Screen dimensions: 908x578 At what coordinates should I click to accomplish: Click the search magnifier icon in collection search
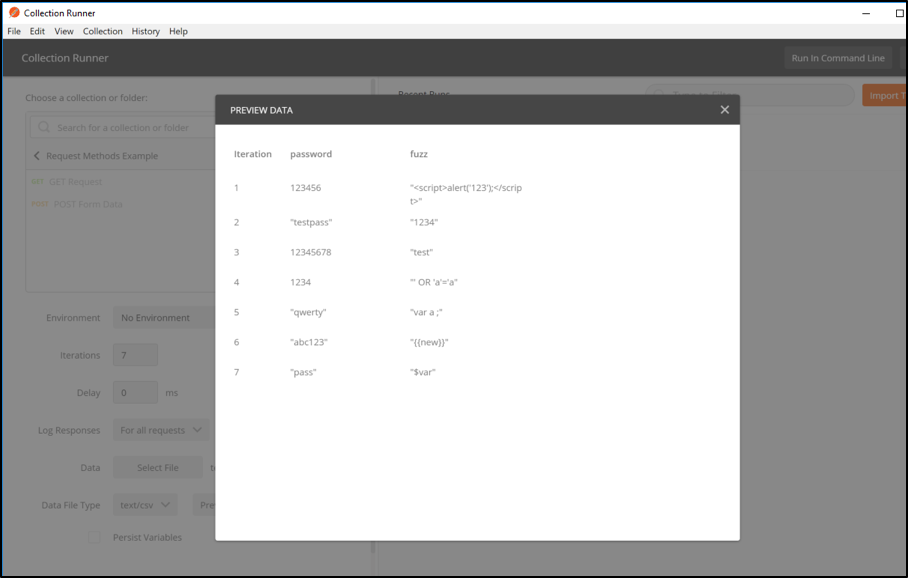pos(44,128)
